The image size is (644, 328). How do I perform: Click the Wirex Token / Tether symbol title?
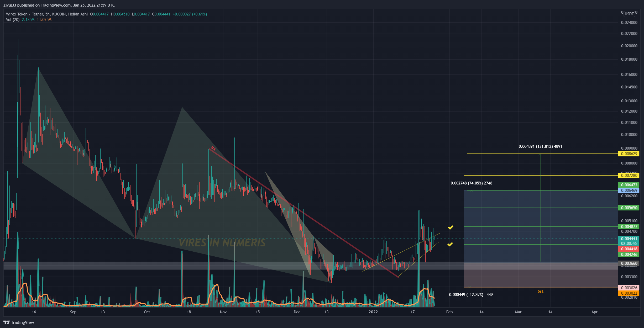28,14
